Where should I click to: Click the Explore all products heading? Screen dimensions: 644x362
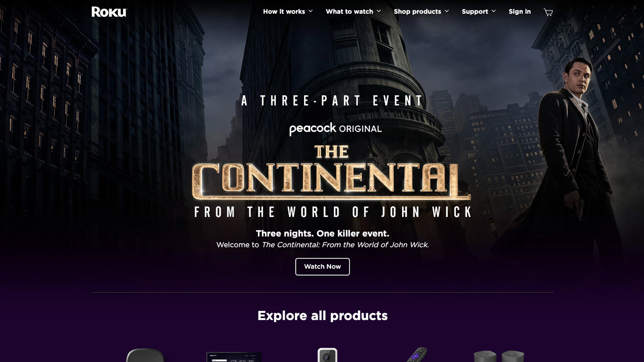[322, 316]
